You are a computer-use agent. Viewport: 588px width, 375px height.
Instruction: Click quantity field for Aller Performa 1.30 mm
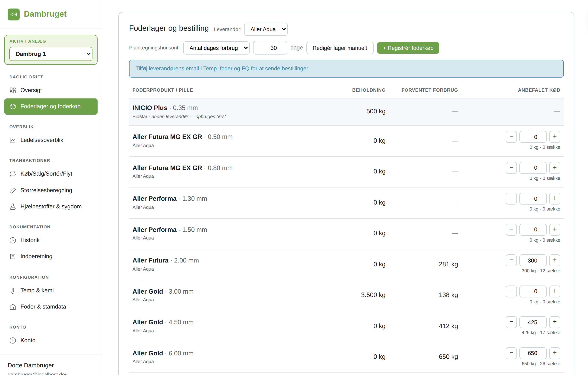pos(533,199)
